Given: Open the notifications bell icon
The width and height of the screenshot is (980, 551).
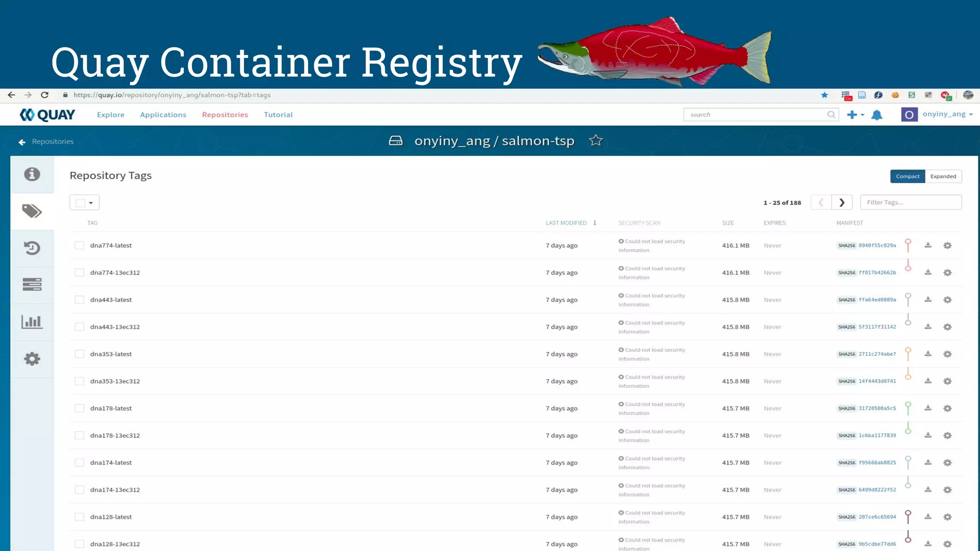Looking at the screenshot, I should coord(877,115).
